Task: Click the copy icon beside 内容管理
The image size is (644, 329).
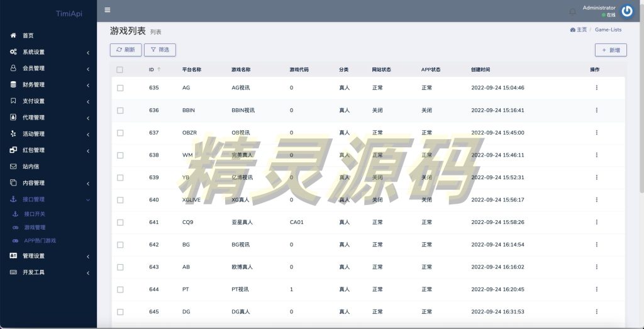Action: [x=13, y=183]
